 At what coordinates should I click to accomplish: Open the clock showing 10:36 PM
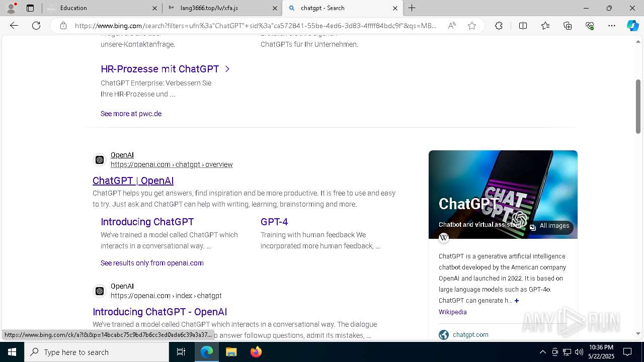(x=601, y=352)
